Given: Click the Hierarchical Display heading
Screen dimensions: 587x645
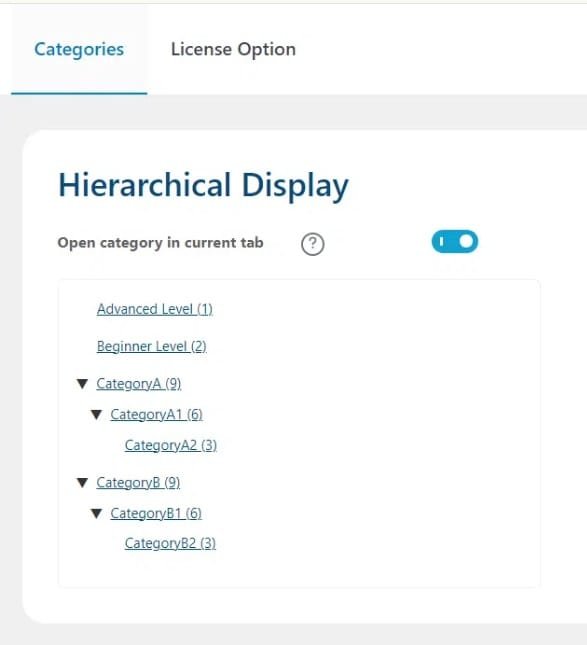Looking at the screenshot, I should 203,186.
